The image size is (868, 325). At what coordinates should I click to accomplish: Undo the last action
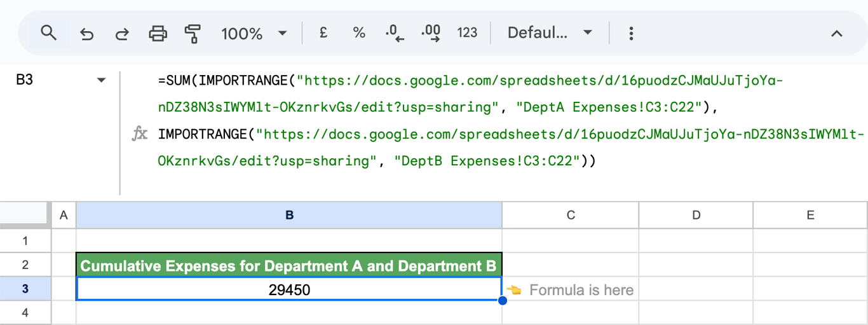tap(86, 33)
